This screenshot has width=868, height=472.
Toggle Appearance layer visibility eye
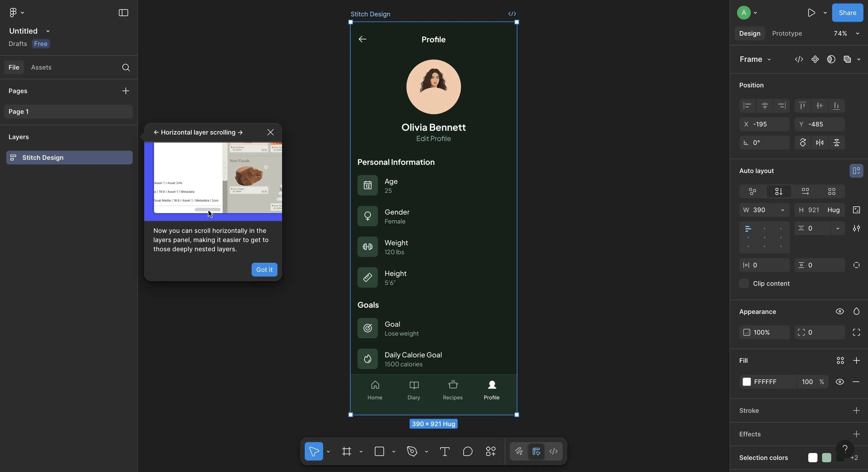coord(839,312)
